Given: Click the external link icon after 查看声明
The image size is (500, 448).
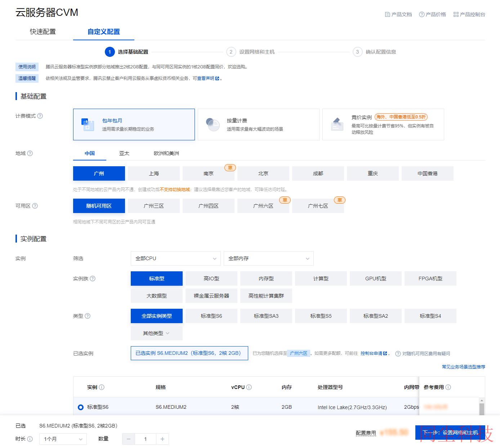Looking at the screenshot, I should coord(217,78).
